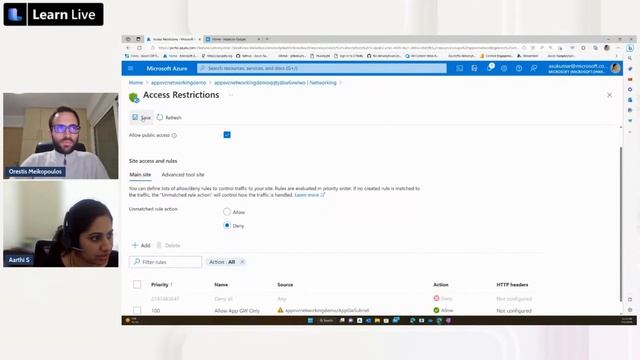The image size is (640, 360).
Task: Open the Learn more link
Action: pos(309,195)
